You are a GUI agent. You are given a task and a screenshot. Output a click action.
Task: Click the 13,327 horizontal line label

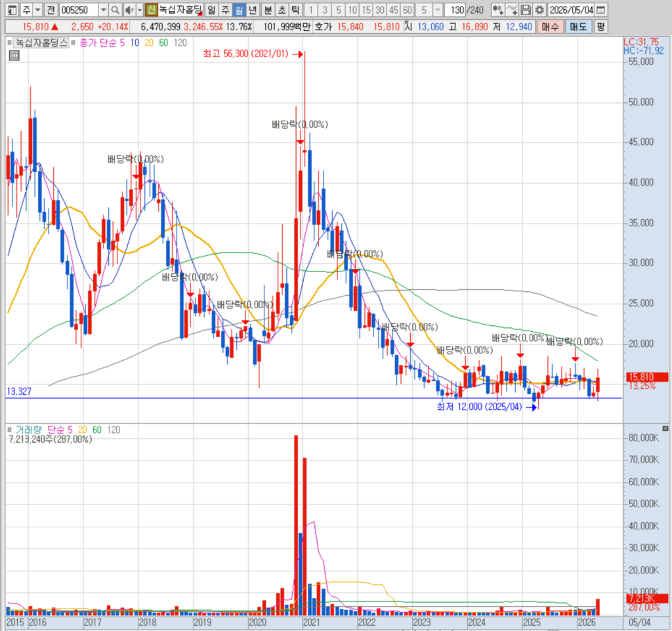19,391
